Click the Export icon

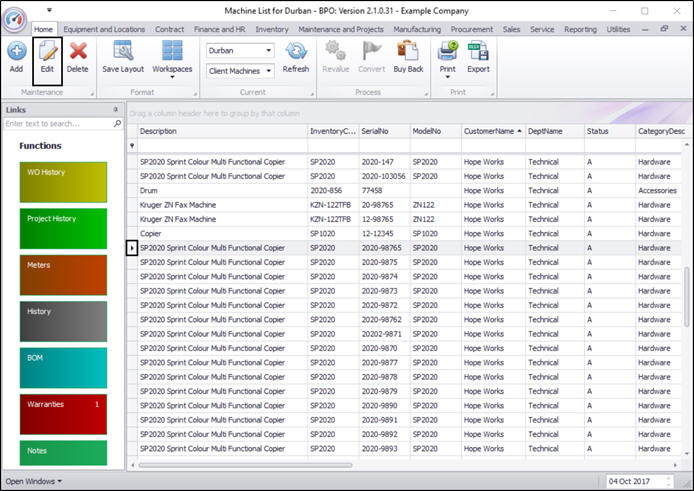(x=478, y=56)
